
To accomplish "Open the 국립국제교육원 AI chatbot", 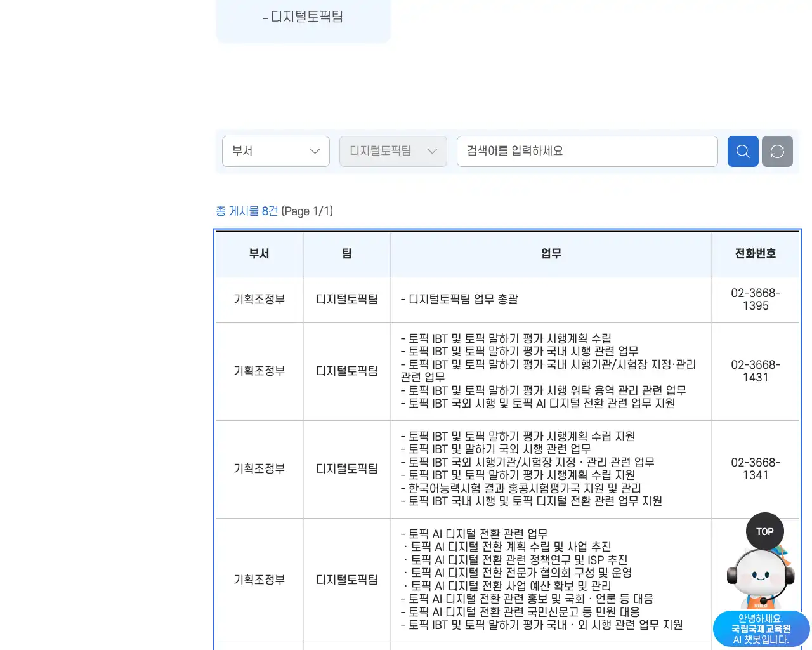I will (761, 579).
